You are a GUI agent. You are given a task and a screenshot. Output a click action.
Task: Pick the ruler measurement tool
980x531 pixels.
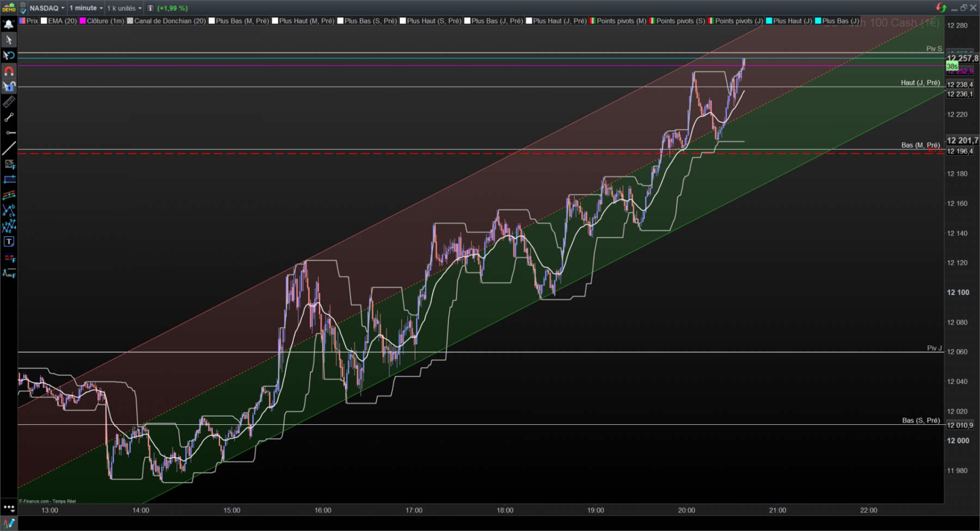9,102
